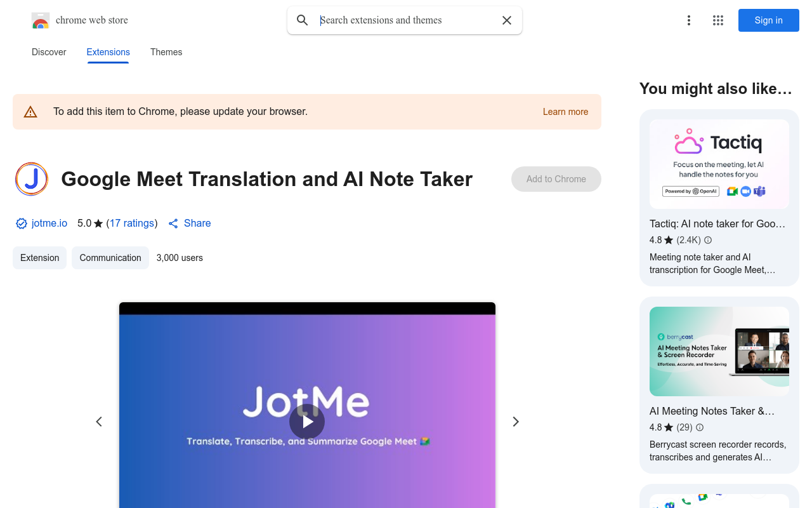Image resolution: width=812 pixels, height=508 pixels.
Task: Play the JotMe preview video
Action: click(x=307, y=422)
